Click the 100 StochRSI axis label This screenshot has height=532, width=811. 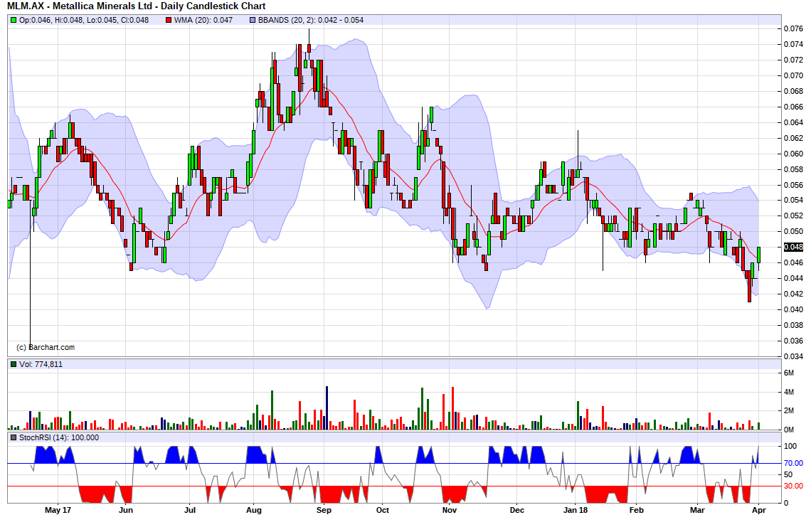(x=790, y=446)
